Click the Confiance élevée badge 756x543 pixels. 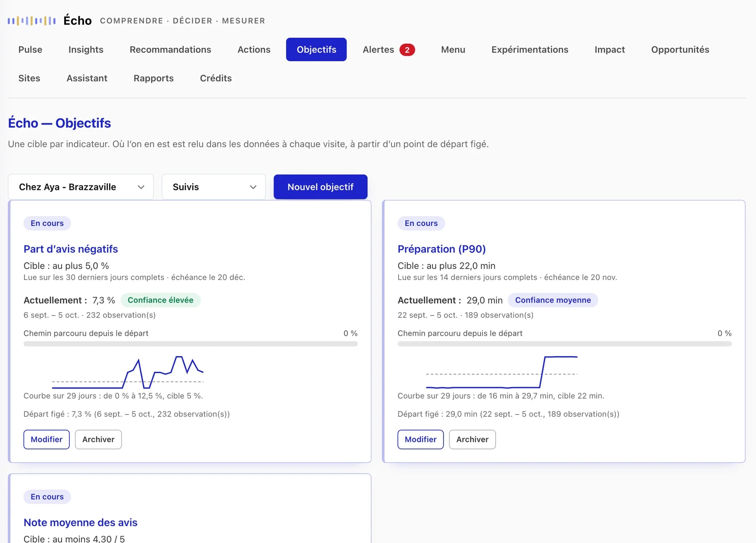(x=160, y=300)
